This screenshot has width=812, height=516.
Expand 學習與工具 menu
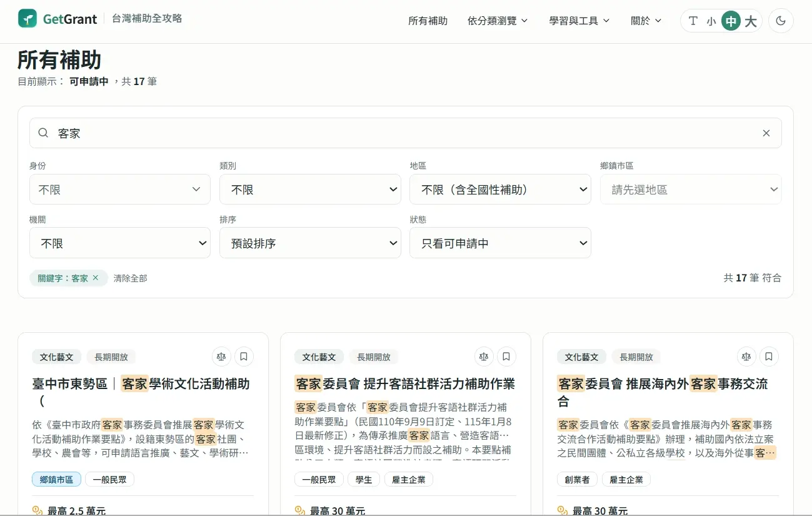pos(579,21)
